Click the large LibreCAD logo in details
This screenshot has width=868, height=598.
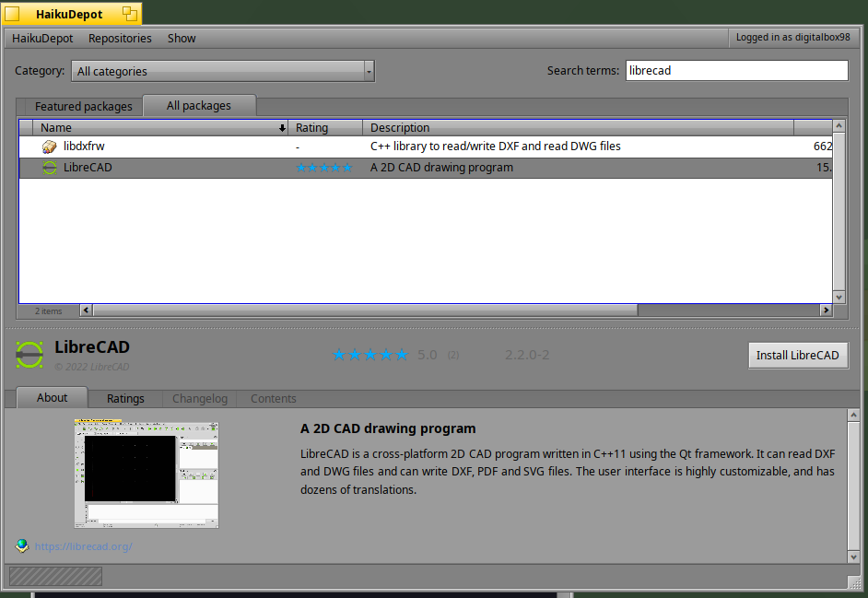(x=29, y=355)
